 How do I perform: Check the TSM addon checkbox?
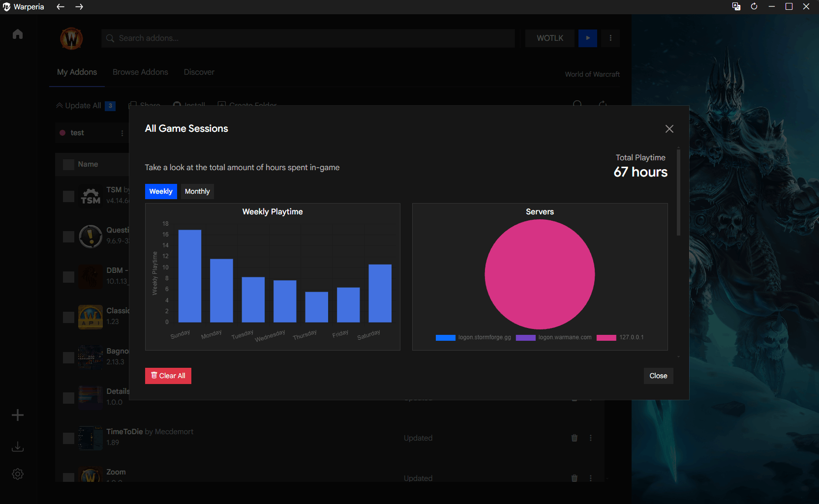[68, 197]
